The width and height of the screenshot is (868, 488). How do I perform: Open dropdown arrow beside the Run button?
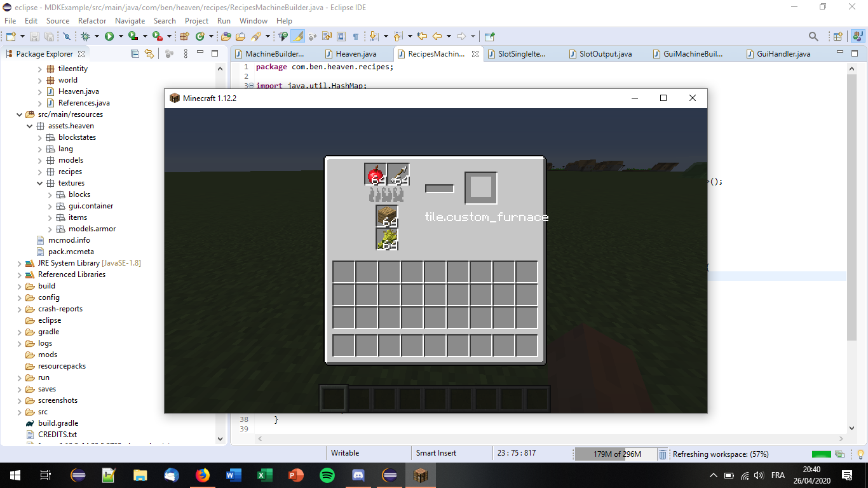[x=119, y=36]
